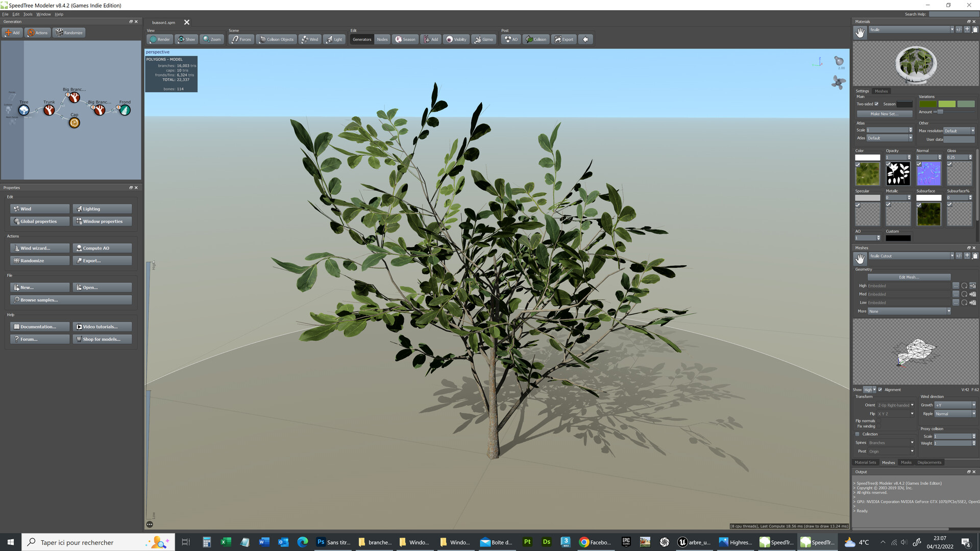This screenshot has width=980, height=551.
Task: Open the Tools menu
Action: point(28,14)
